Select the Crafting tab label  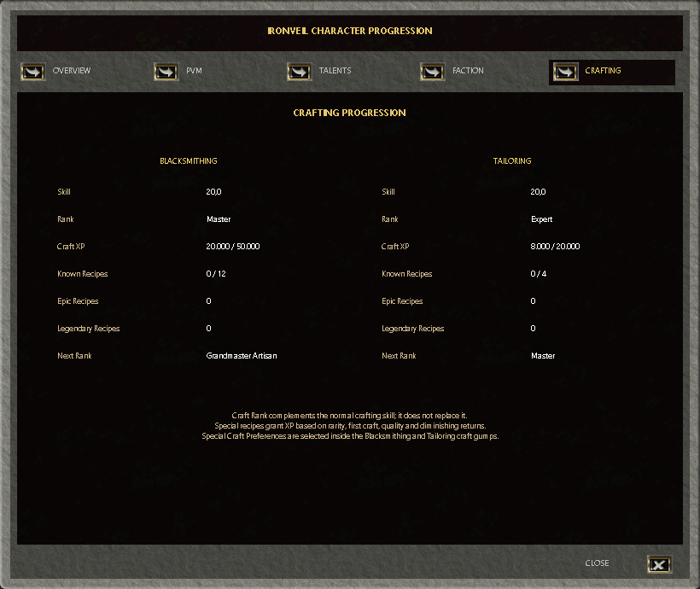603,71
